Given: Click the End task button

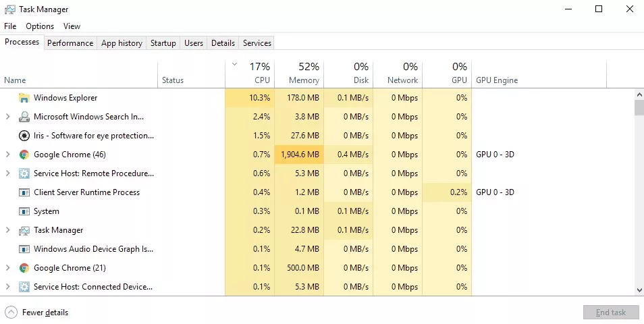Looking at the screenshot, I should [x=611, y=313].
